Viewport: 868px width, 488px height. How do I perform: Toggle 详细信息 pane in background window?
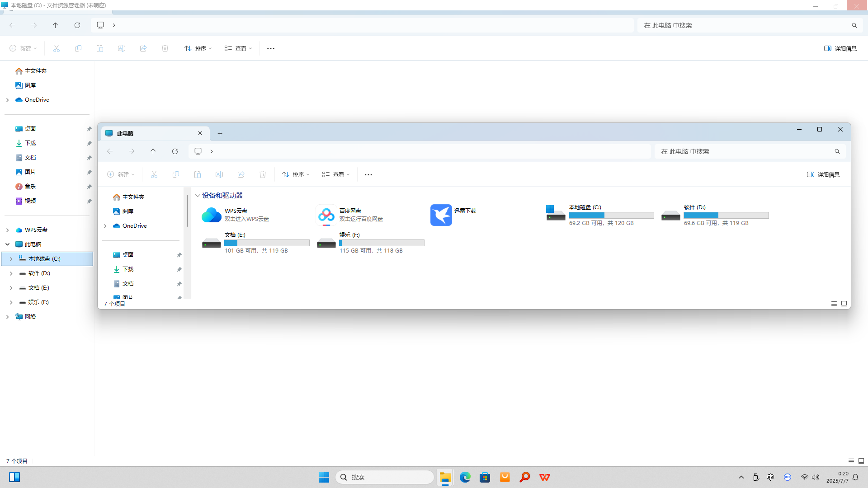[840, 48]
